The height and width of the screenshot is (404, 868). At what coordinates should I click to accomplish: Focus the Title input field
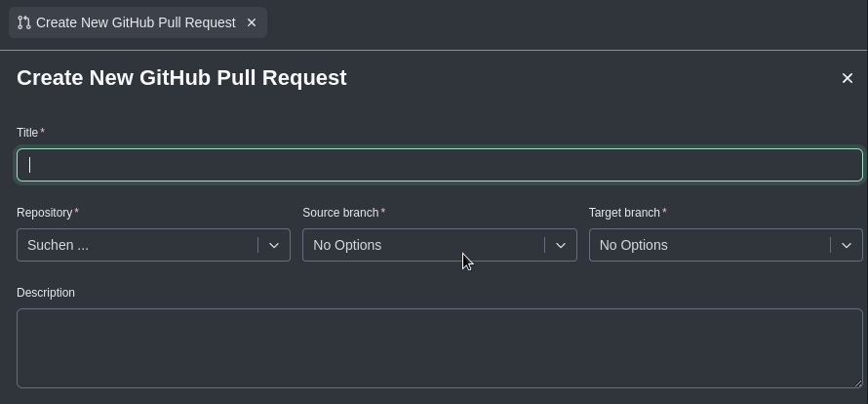click(440, 165)
